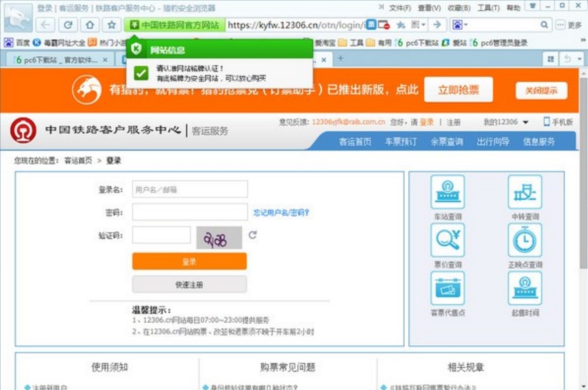The width and height of the screenshot is (588, 390).
Task: Click the restore closed tab undo icon
Action: pos(568,59)
